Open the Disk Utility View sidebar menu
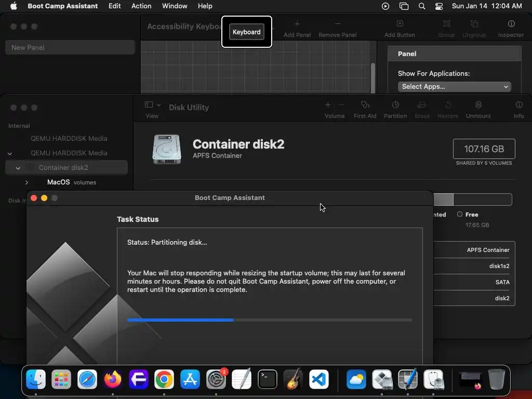The width and height of the screenshot is (532, 399). point(152,110)
